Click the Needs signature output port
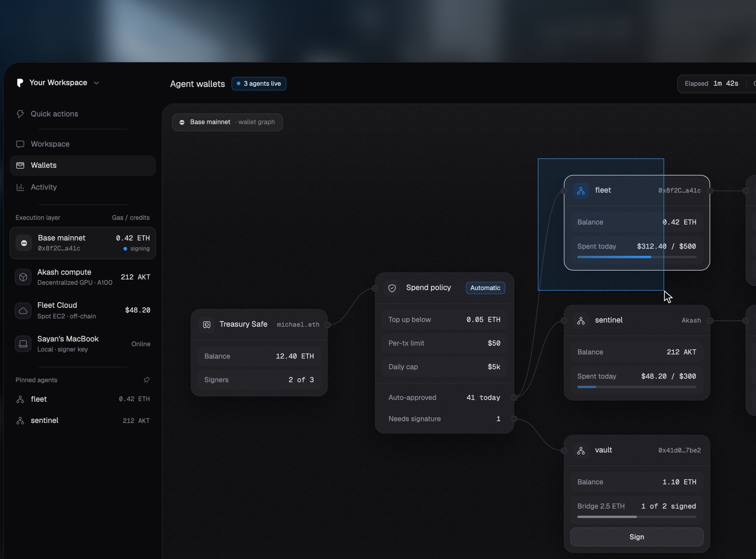This screenshot has height=559, width=756. pos(514,419)
